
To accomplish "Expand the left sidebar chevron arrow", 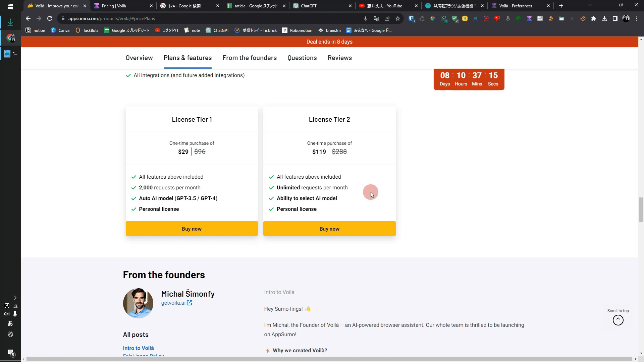I will (x=15, y=298).
